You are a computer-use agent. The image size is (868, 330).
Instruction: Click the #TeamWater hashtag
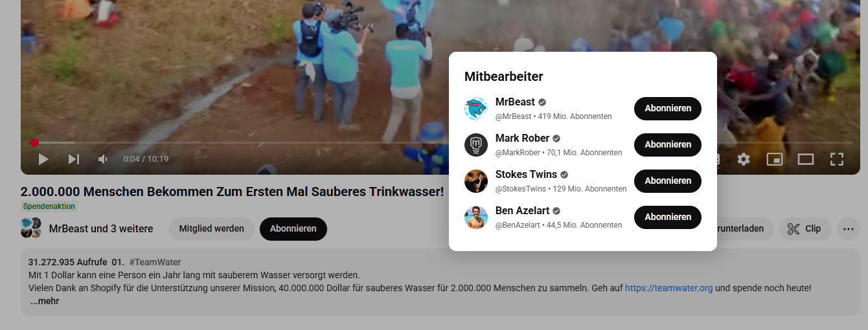coord(155,262)
